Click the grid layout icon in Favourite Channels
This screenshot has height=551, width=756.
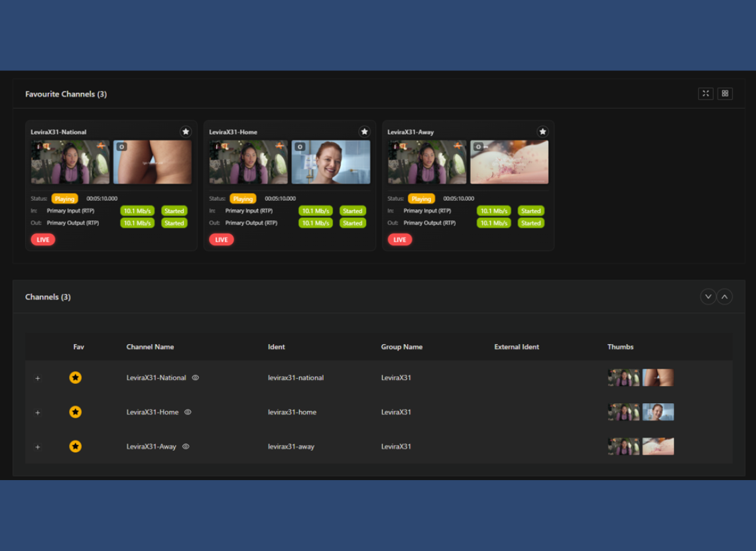click(x=725, y=93)
